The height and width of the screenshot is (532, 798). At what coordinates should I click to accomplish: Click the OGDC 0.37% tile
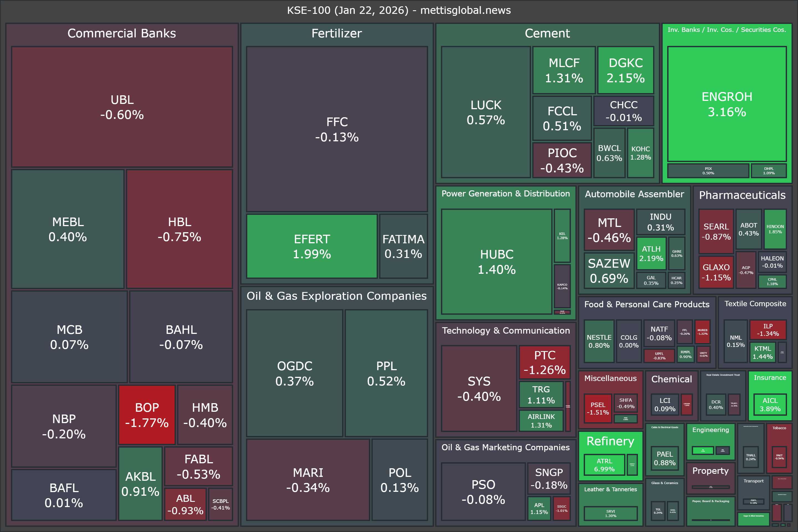click(x=294, y=373)
